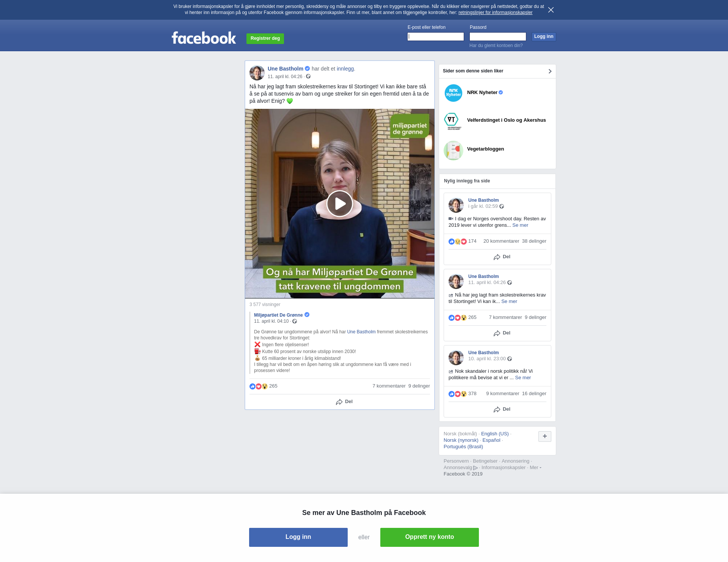
Task: Expand the 'Mer' footer dropdown
Action: tap(535, 468)
